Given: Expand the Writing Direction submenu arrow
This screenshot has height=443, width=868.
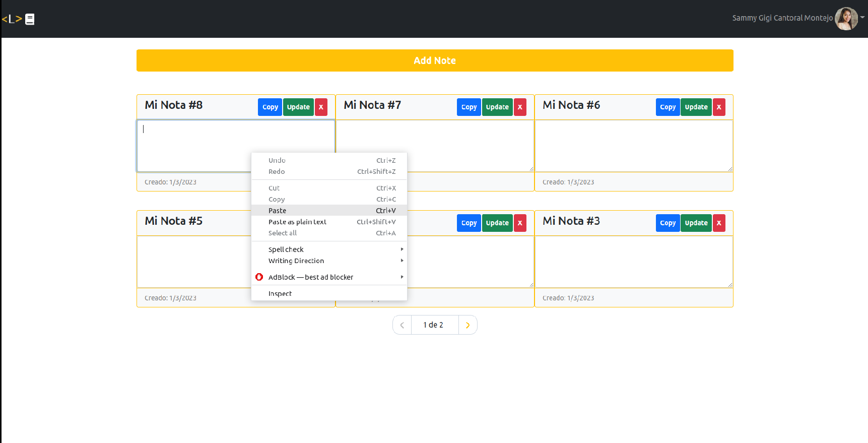Looking at the screenshot, I should click(402, 261).
